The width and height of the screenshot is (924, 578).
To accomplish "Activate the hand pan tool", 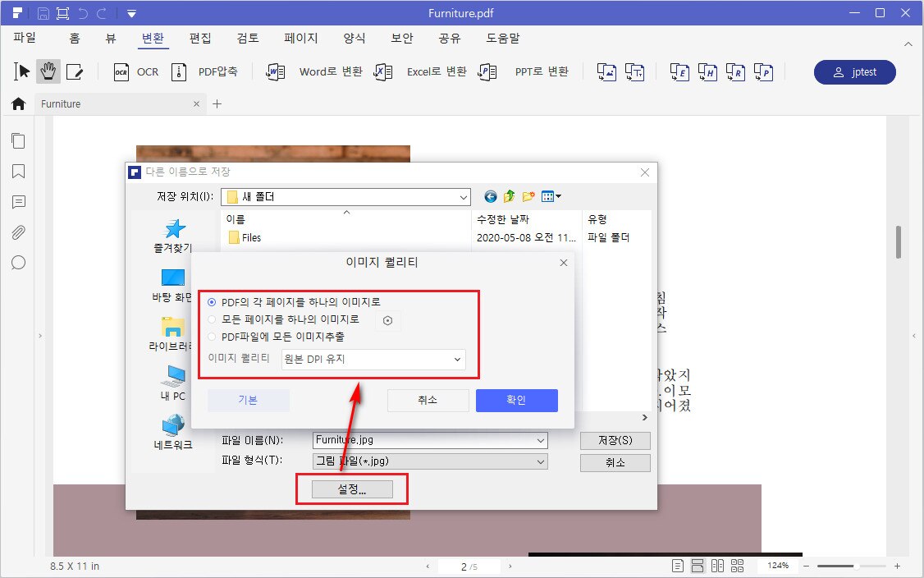I will (x=48, y=71).
